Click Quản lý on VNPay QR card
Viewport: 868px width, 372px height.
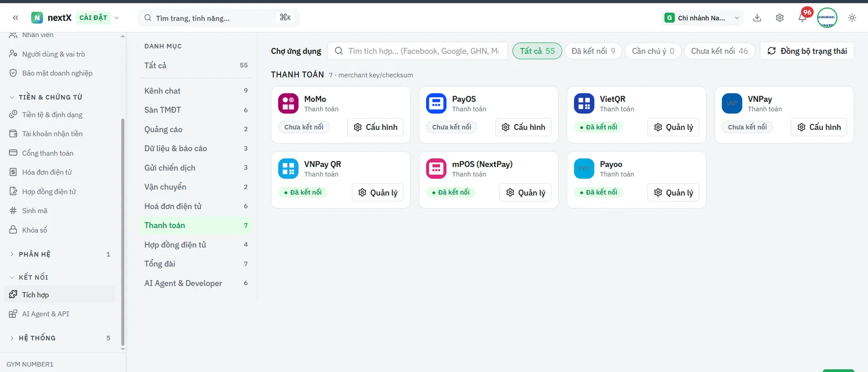coord(378,192)
